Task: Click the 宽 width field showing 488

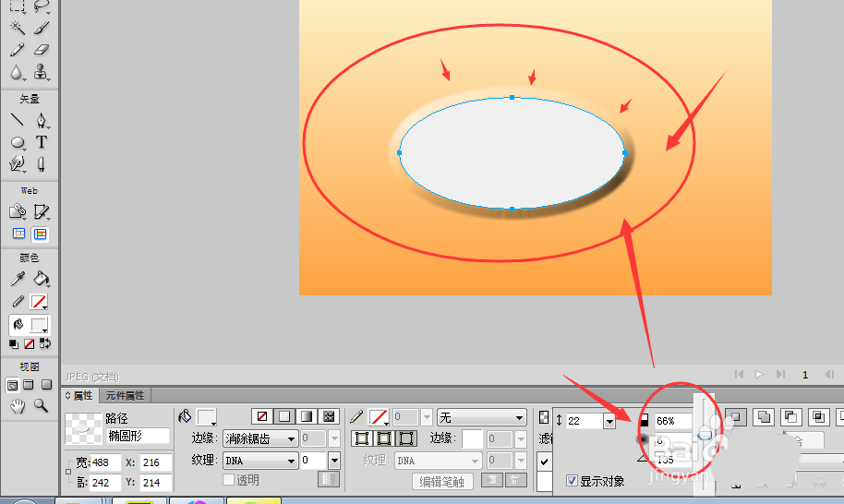Action: pyautogui.click(x=105, y=462)
